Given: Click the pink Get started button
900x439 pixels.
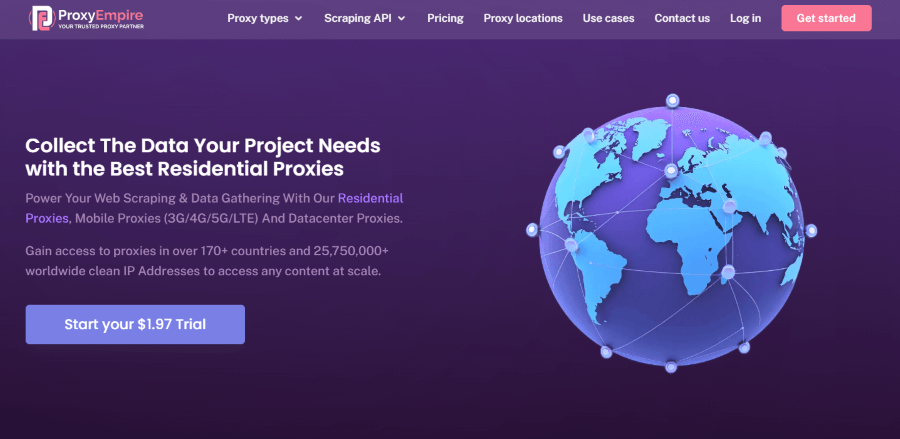Looking at the screenshot, I should tap(827, 18).
